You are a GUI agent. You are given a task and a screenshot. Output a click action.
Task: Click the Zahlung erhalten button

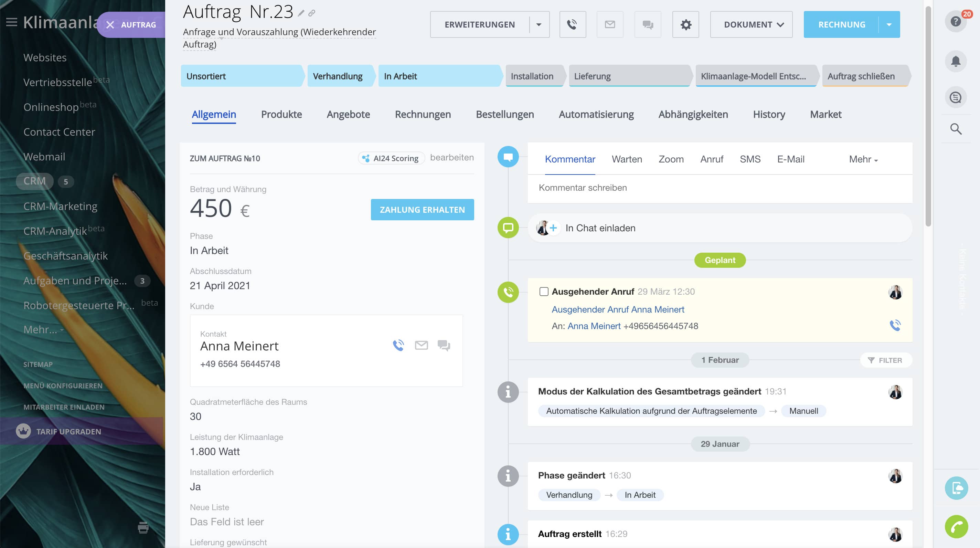[422, 210]
